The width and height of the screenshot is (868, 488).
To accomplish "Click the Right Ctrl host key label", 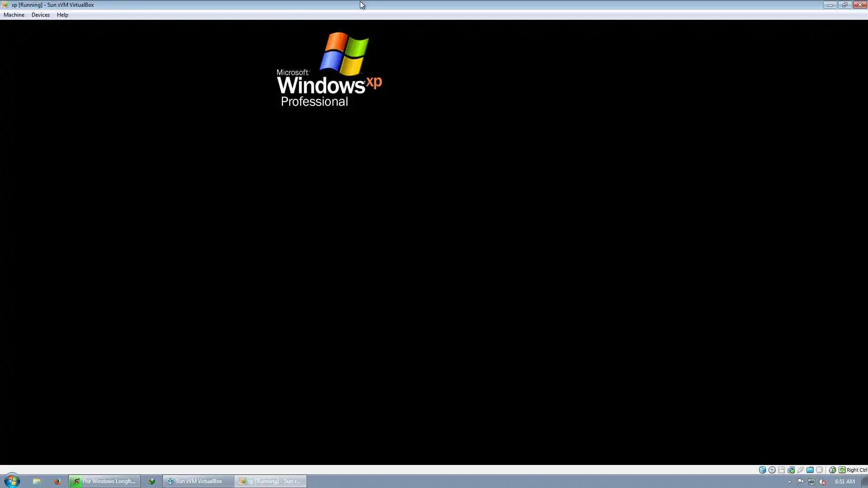I will [x=857, y=470].
